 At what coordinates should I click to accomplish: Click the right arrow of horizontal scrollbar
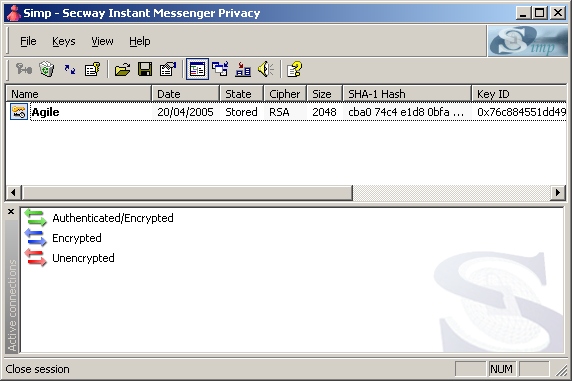(x=558, y=192)
